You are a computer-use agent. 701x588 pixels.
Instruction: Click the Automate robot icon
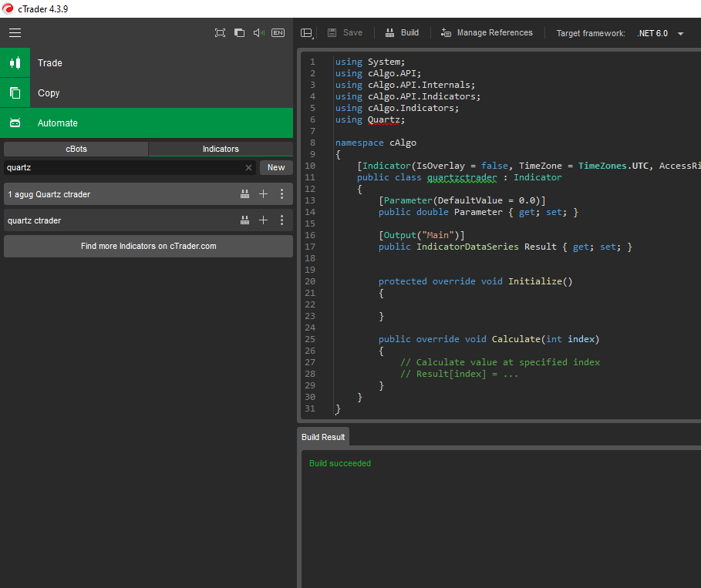(15, 123)
